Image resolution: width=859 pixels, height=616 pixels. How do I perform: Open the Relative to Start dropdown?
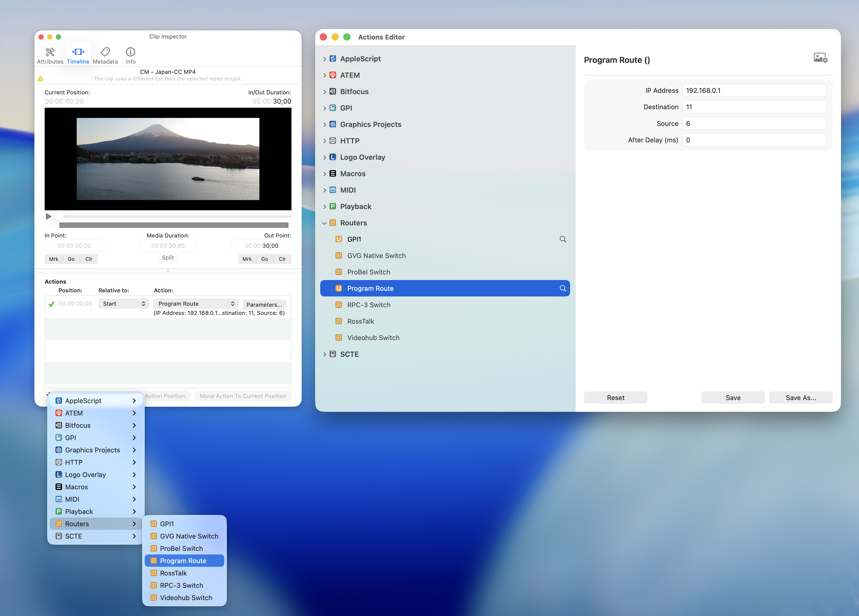click(123, 304)
